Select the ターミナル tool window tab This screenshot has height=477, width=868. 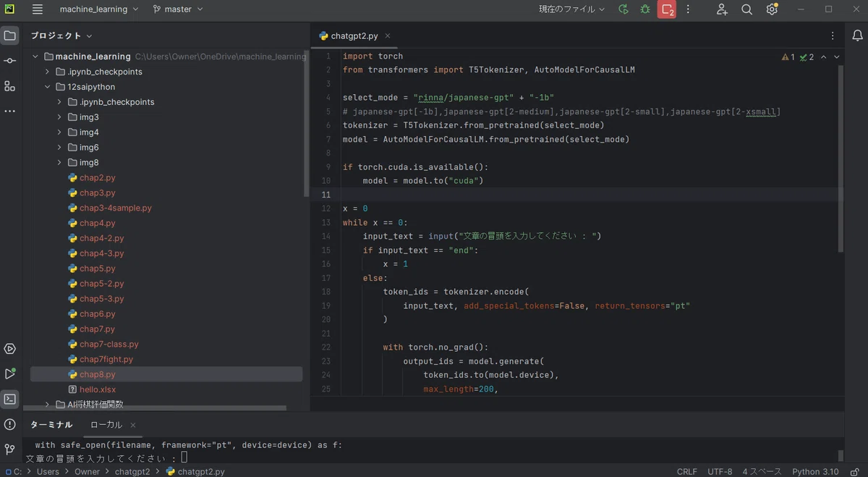pos(51,425)
